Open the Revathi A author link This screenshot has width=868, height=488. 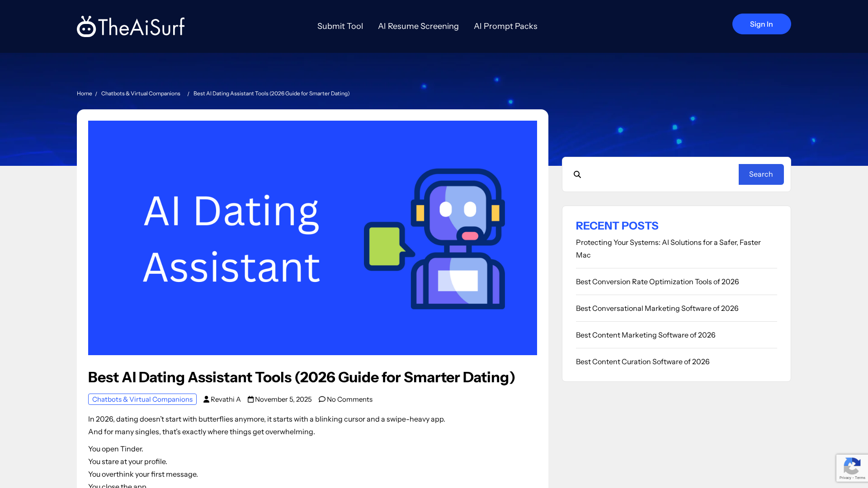[x=226, y=399]
